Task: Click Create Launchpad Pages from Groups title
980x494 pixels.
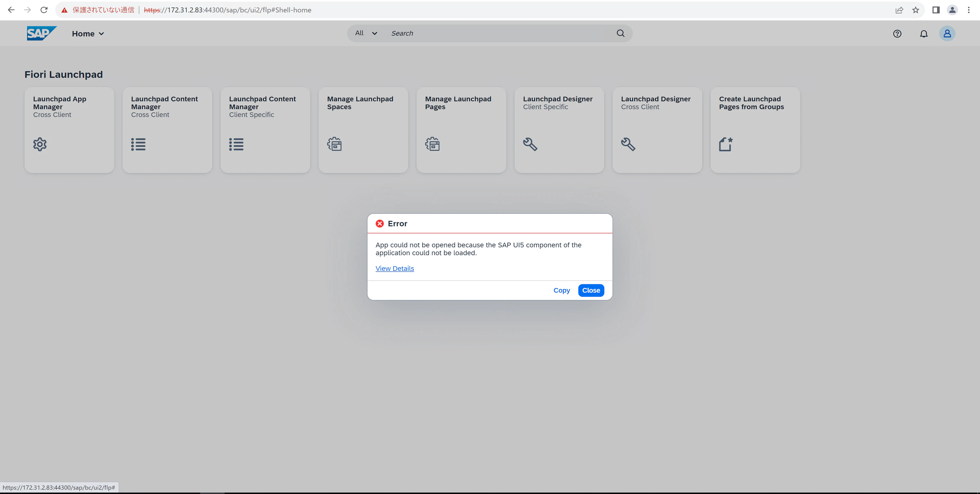Action: (751, 103)
